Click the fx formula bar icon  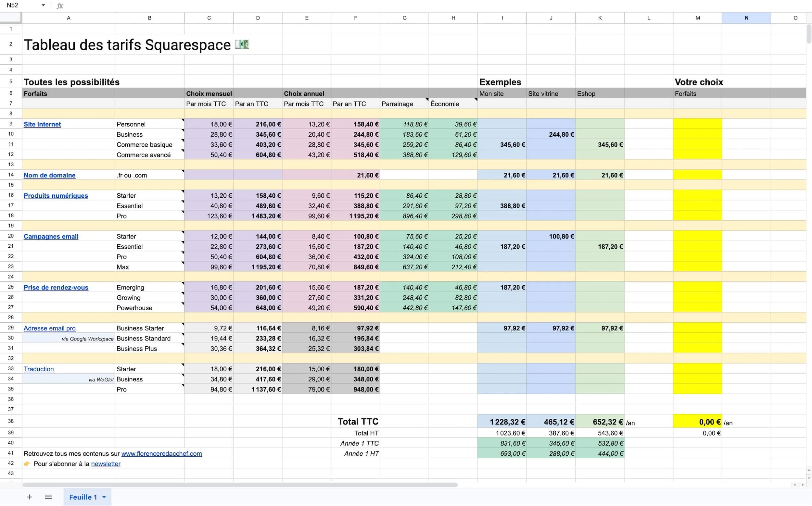pos(60,6)
